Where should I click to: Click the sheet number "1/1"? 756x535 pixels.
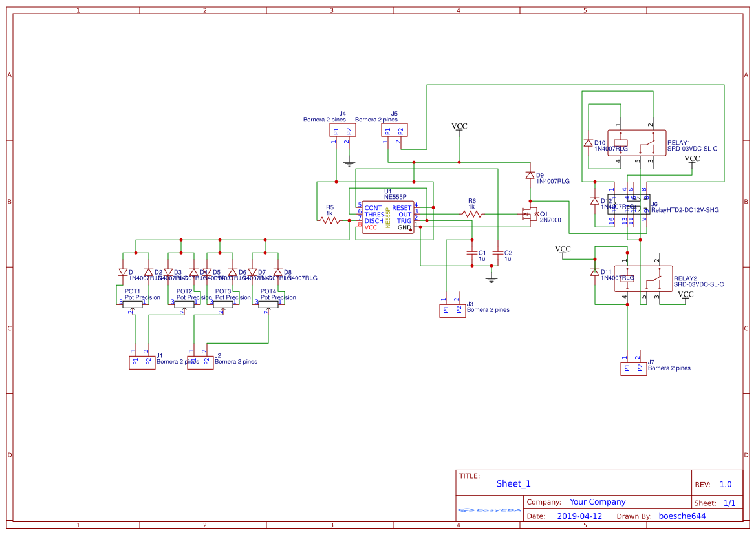[x=729, y=503]
